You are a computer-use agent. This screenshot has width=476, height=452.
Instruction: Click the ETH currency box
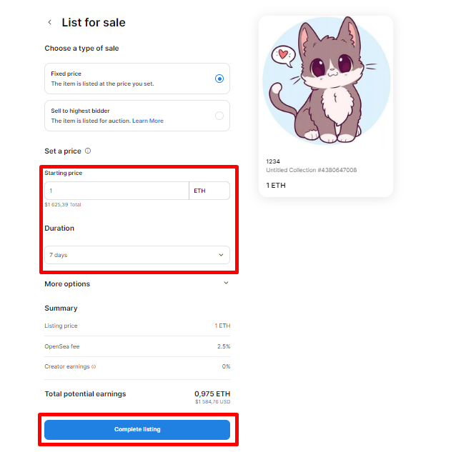pyautogui.click(x=209, y=191)
